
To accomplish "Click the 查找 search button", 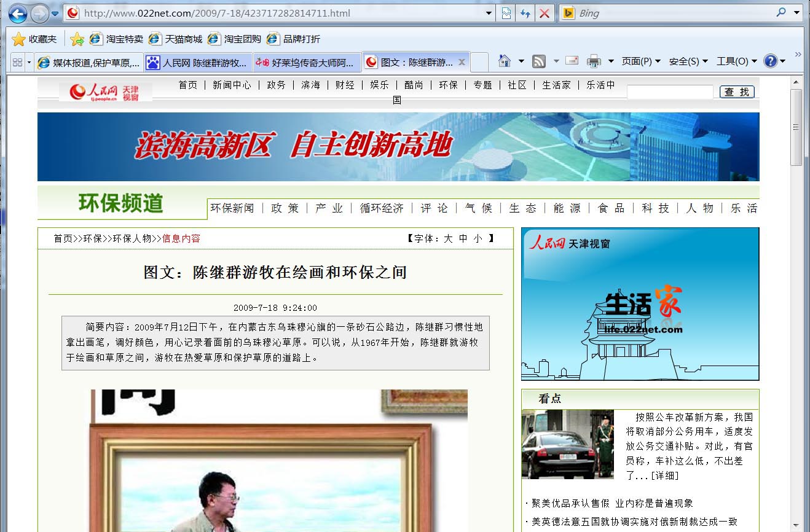I will point(737,92).
